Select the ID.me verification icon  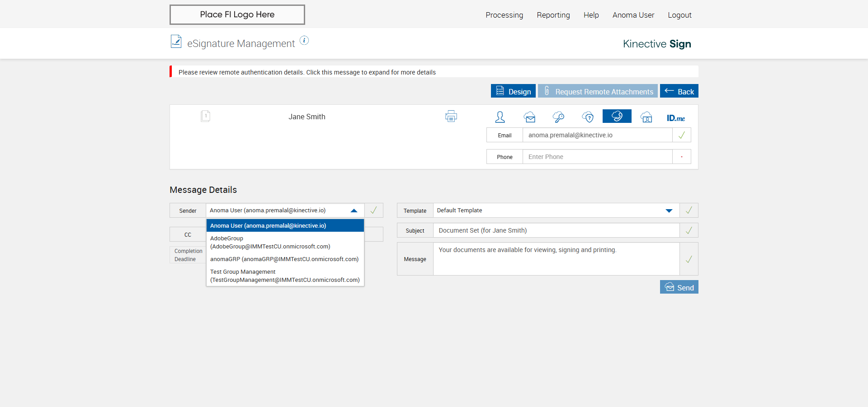point(675,118)
